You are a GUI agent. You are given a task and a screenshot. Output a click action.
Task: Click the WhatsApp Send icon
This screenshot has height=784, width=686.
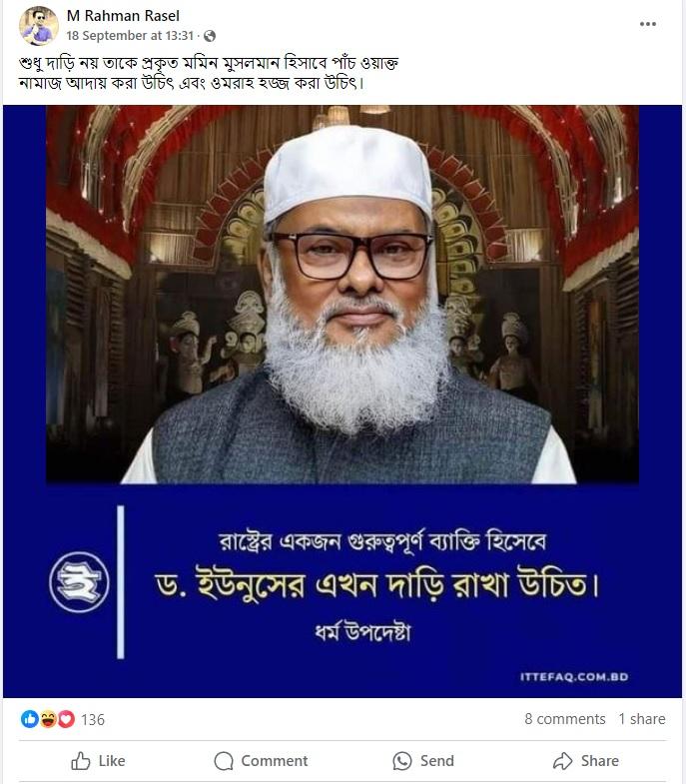pyautogui.click(x=402, y=761)
